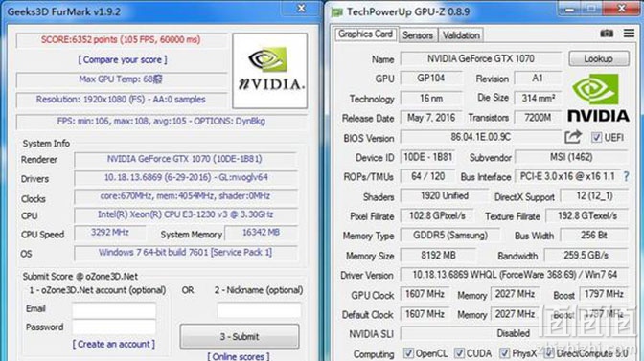Image resolution: width=644 pixels, height=361 pixels.
Task: Click the A1 Revision field
Action: 538,78
